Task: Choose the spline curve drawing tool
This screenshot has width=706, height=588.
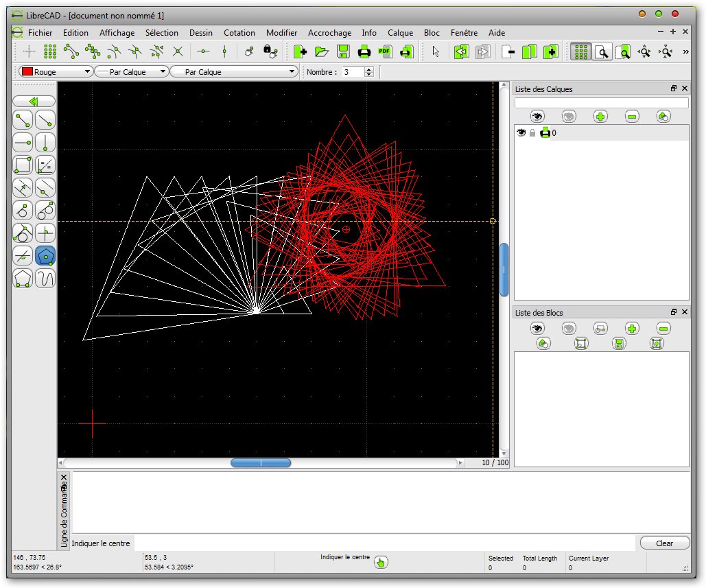Action: [x=45, y=279]
